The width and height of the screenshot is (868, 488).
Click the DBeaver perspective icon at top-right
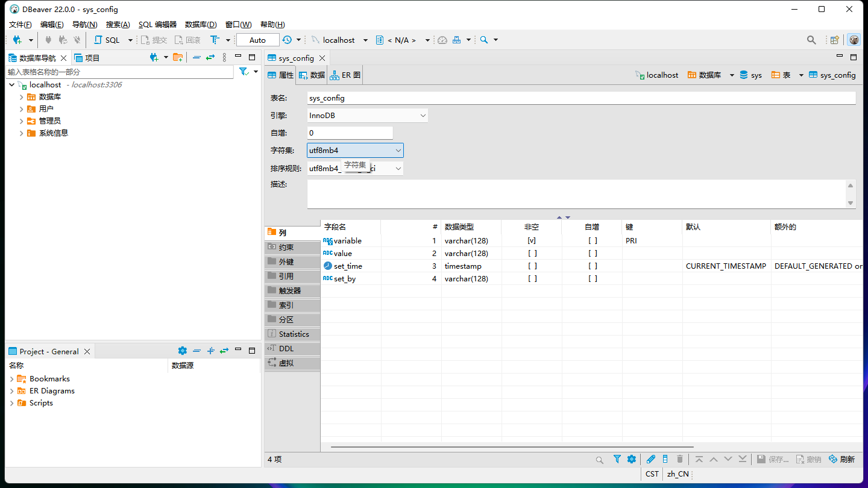[854, 40]
